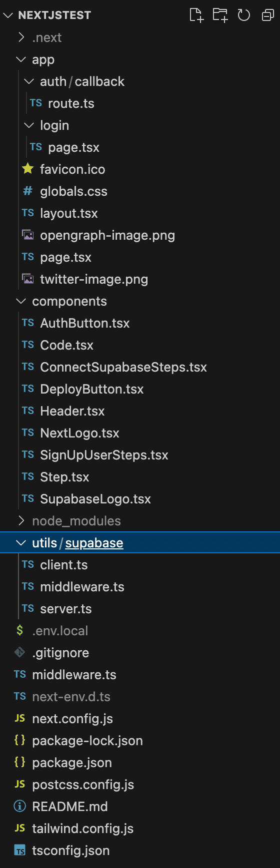Click the New Folder icon
Screen dimensions: 280x868
220,15
